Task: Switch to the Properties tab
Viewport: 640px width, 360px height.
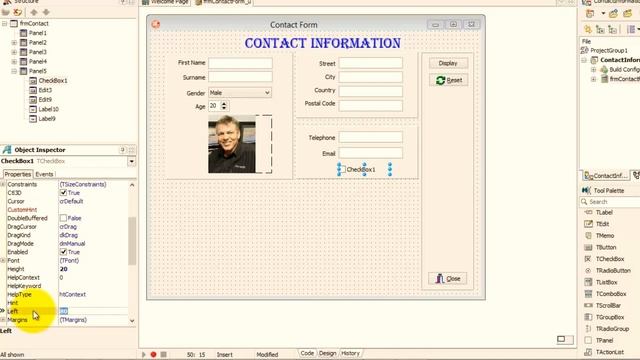Action: pos(18,174)
